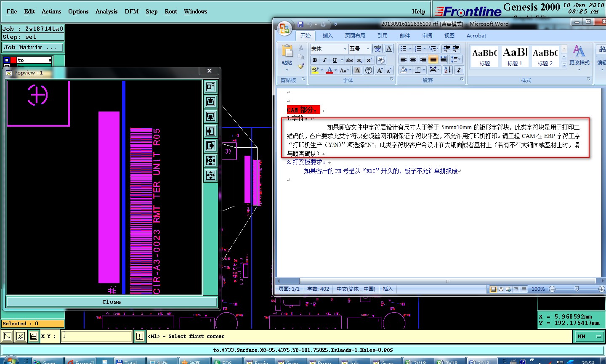
Task: Center the paragraph text
Action: pyautogui.click(x=413, y=59)
